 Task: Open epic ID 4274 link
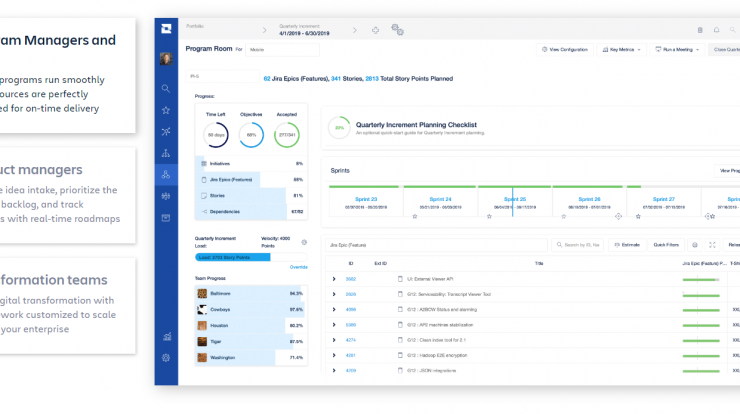click(351, 340)
